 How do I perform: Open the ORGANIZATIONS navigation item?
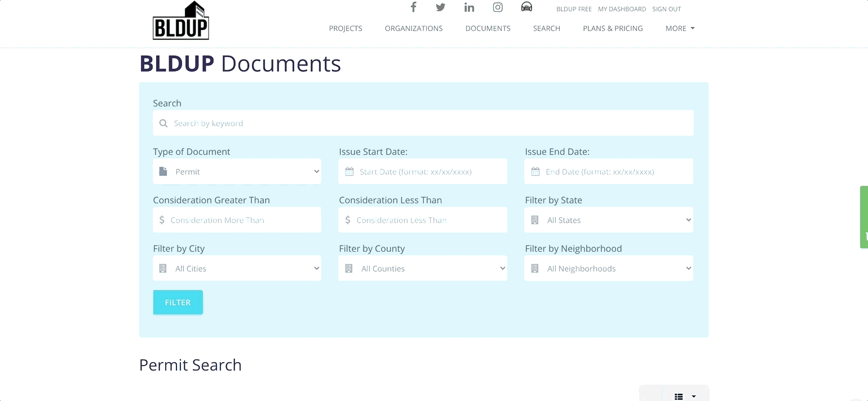click(x=414, y=28)
